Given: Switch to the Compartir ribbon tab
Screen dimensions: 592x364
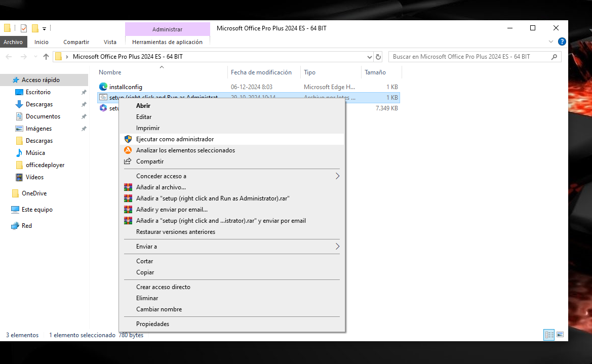Looking at the screenshot, I should click(x=76, y=42).
